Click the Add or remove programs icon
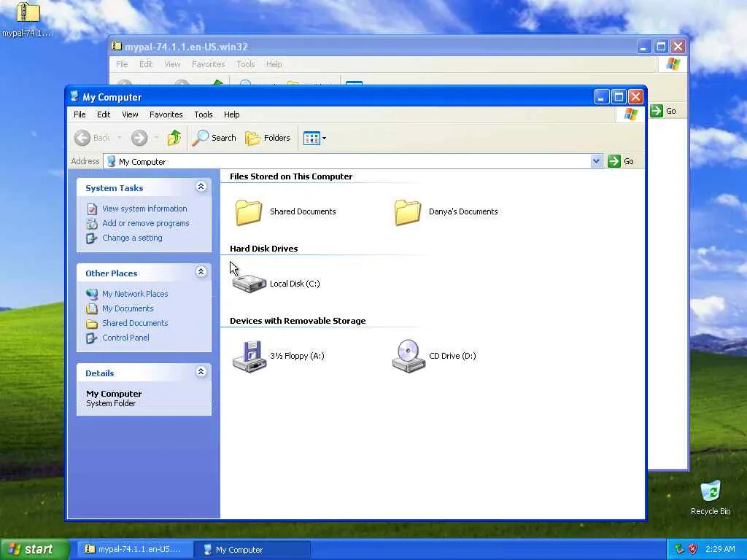The image size is (747, 560). point(92,224)
